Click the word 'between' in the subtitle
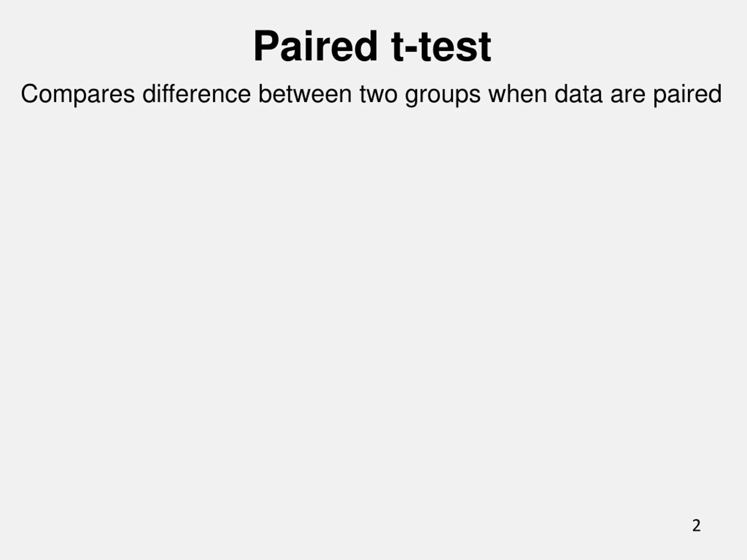Screen dimensions: 747x560 point(305,94)
